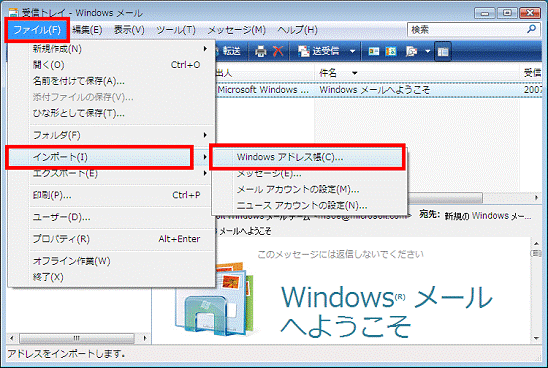The width and height of the screenshot is (548, 368).
Task: Select Windows アドレス帳(C)... submenu item
Action: 308,157
